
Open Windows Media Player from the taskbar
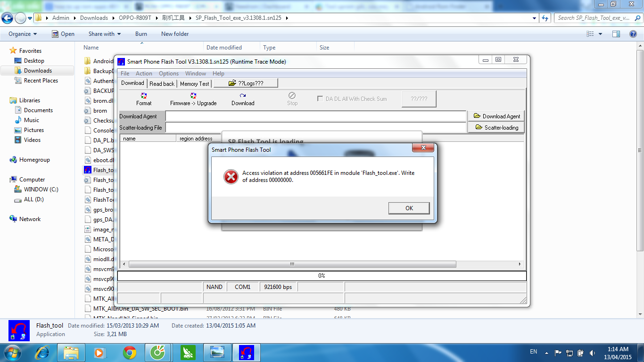tap(99, 352)
